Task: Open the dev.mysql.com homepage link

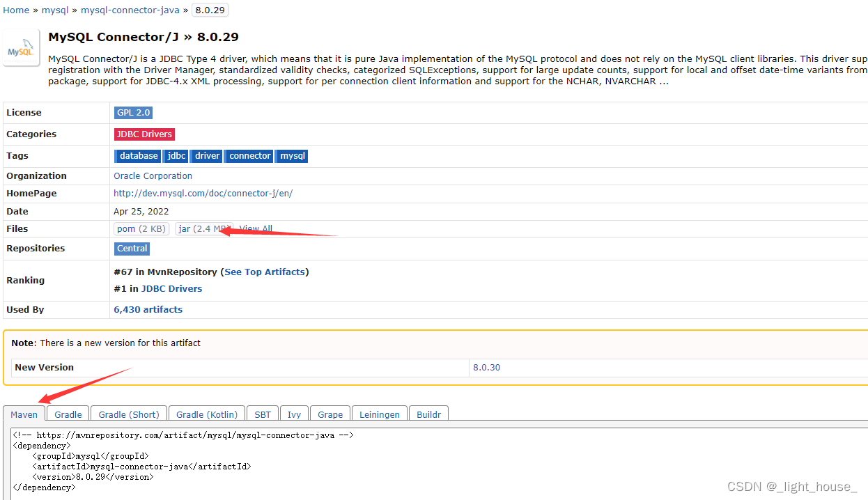Action: [203, 194]
